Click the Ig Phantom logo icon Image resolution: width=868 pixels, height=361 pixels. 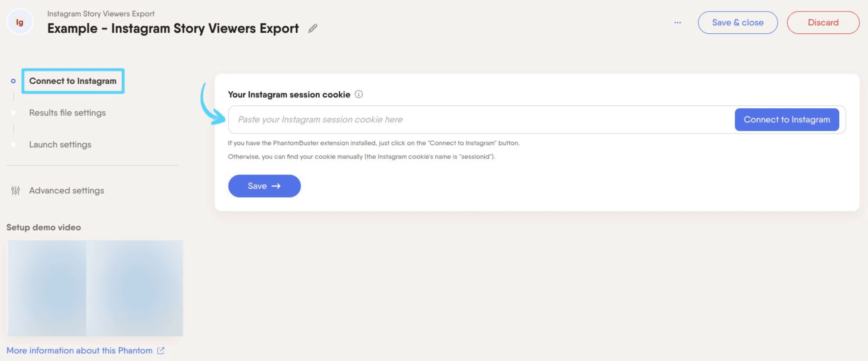point(20,22)
